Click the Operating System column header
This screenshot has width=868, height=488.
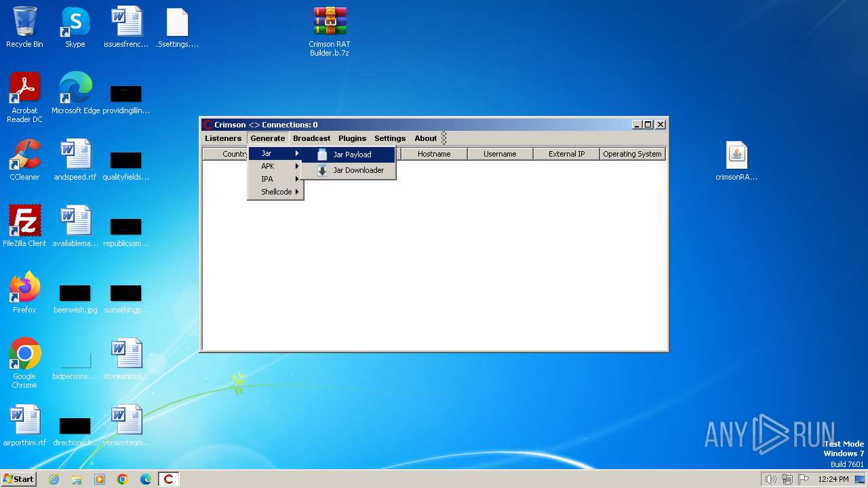[x=632, y=154]
